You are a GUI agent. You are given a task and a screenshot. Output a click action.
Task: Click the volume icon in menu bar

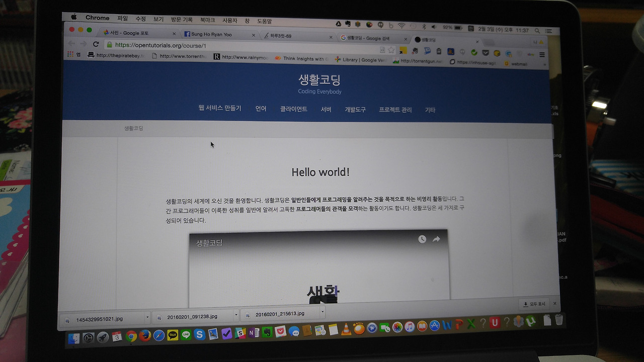[x=433, y=27]
